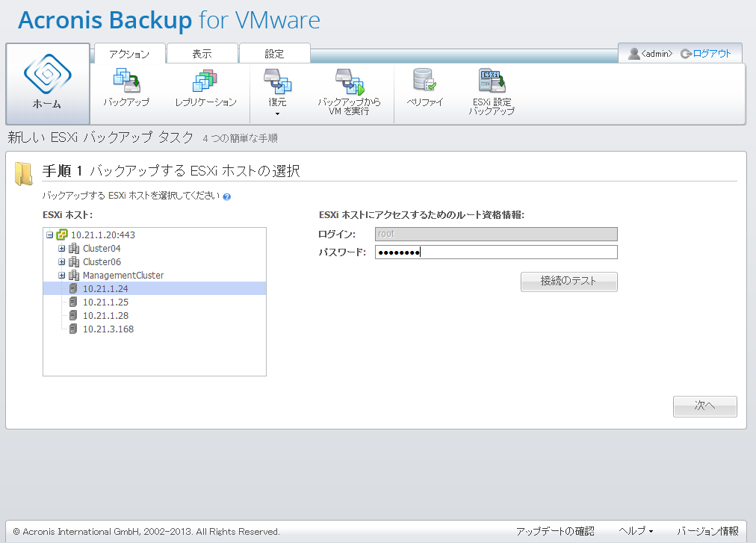Expand the Cluster04 tree node
Viewport: 756px width, 543px height.
click(62, 248)
